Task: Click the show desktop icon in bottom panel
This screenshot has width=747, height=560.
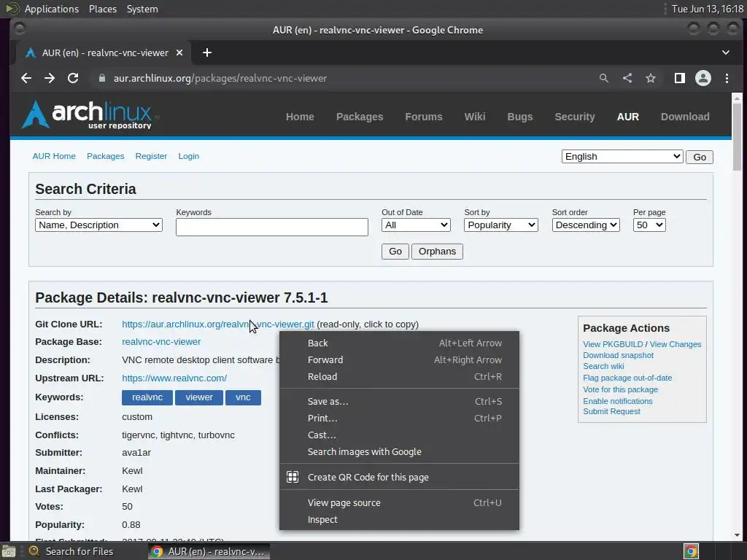Action: pyautogui.click(x=9, y=551)
